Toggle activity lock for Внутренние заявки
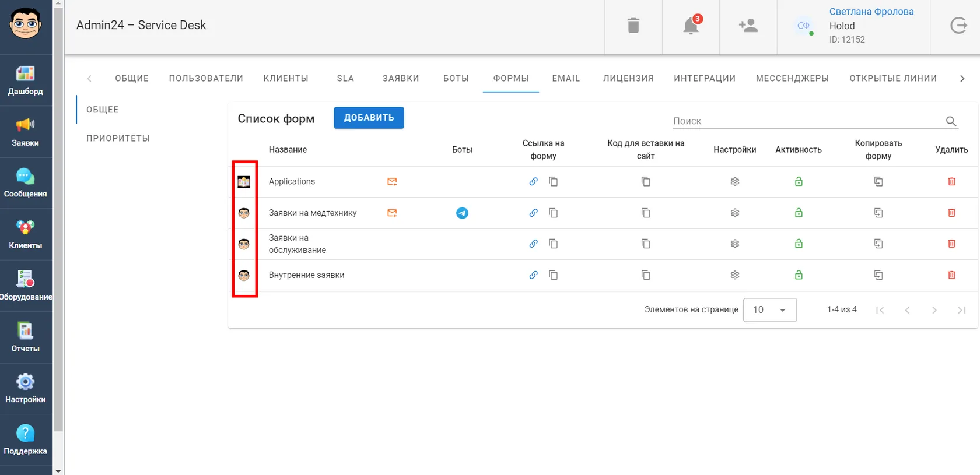This screenshot has height=475, width=980. click(799, 275)
